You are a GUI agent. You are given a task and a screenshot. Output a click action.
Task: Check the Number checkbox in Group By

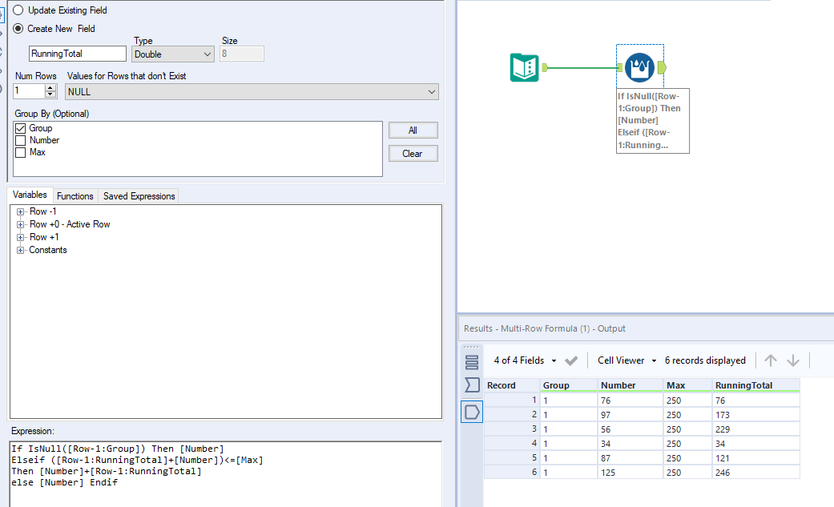pos(21,141)
